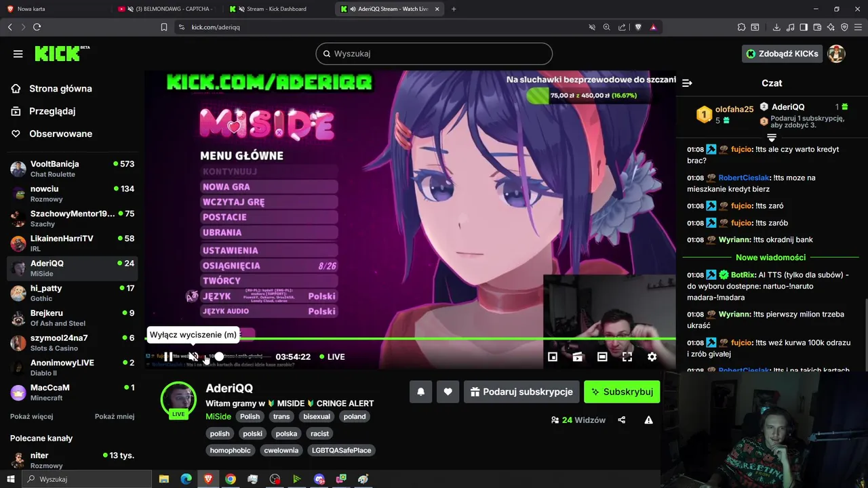
Task: Open VooltBanicja channel in the sidebar
Action: pyautogui.click(x=72, y=169)
